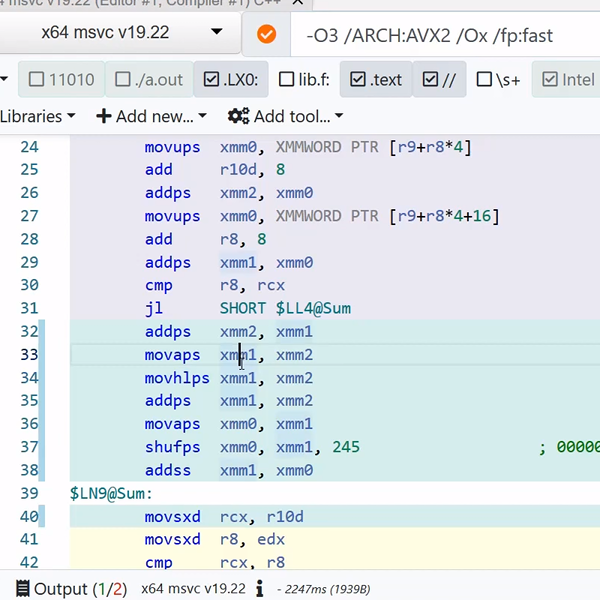This screenshot has height=600, width=600.
Task: Open the x64 msvc v19.22 compiler dropdown
Action: tap(119, 35)
